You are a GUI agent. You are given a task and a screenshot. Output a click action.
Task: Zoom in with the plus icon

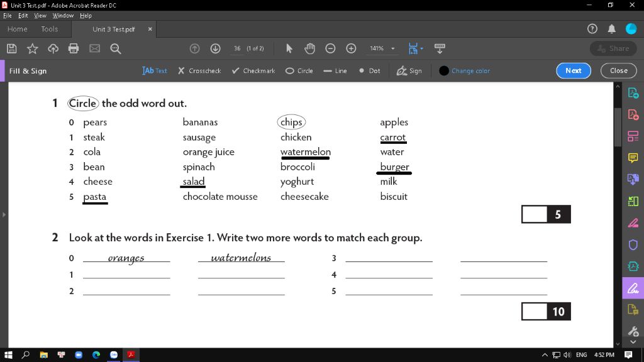coord(351,48)
